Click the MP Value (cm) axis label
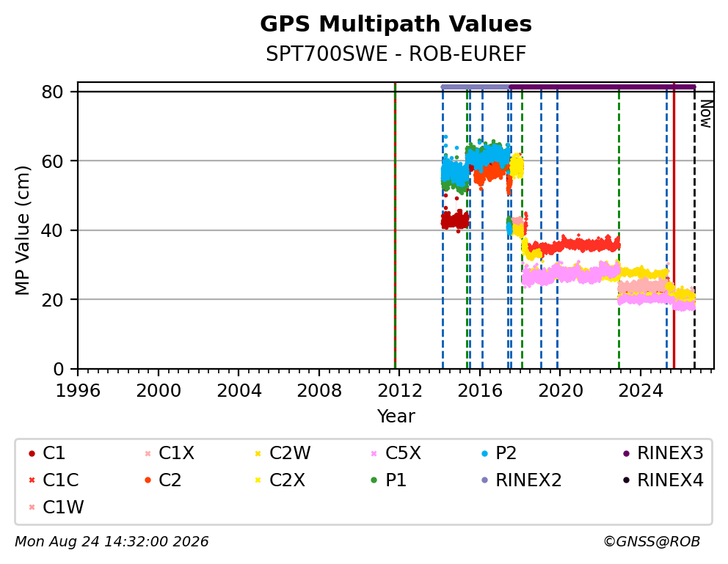This screenshot has height=564, width=728. point(22,230)
